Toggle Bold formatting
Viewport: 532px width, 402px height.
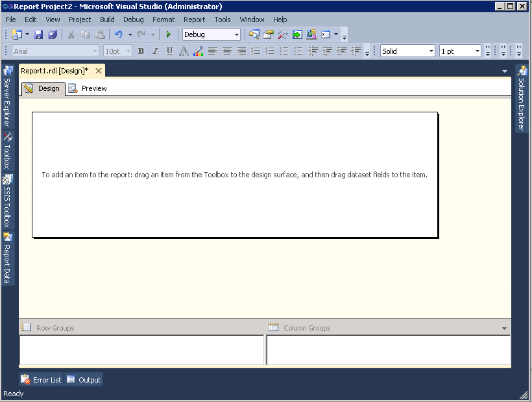click(x=141, y=51)
